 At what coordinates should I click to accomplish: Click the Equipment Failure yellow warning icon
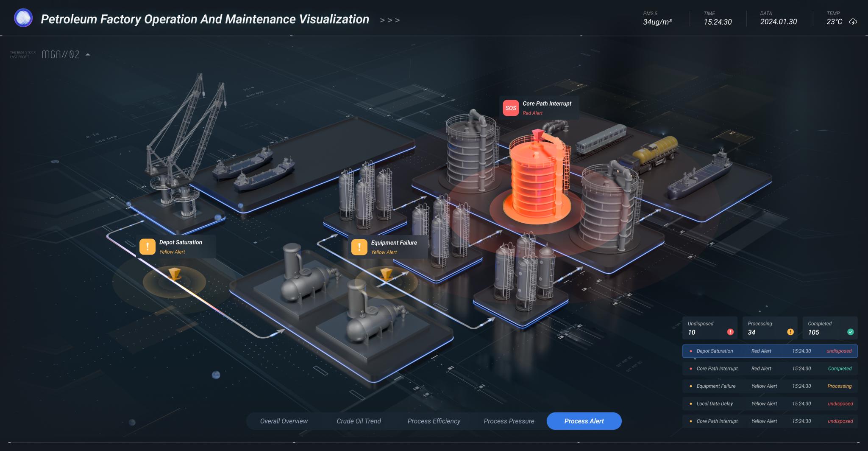(359, 247)
